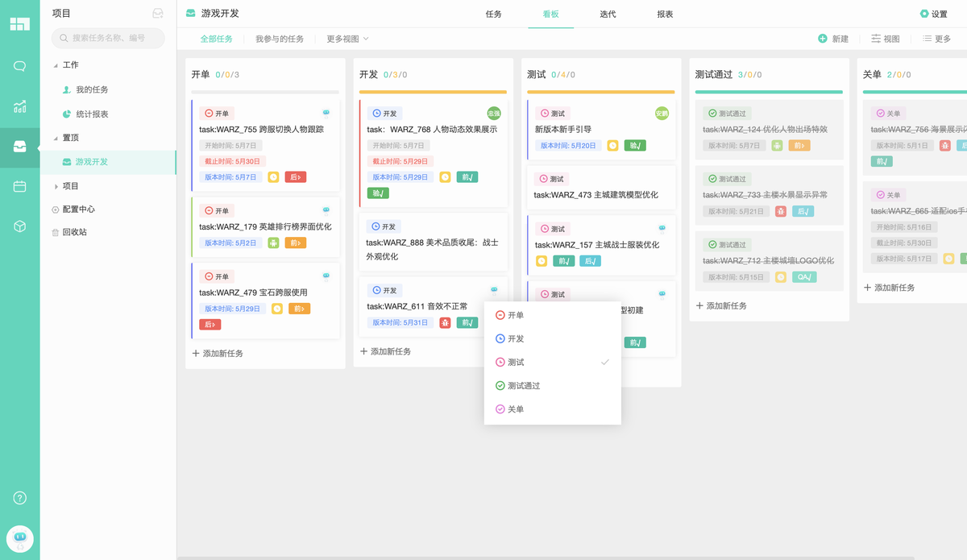967x560 pixels.
Task: Collapse the 工作 tree section
Action: (56, 65)
